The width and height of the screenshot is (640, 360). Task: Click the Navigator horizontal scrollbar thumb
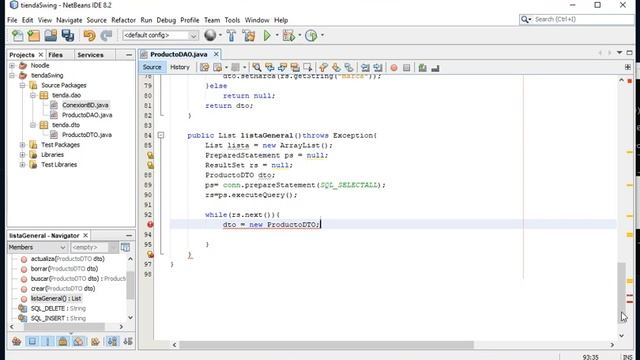coord(64,327)
